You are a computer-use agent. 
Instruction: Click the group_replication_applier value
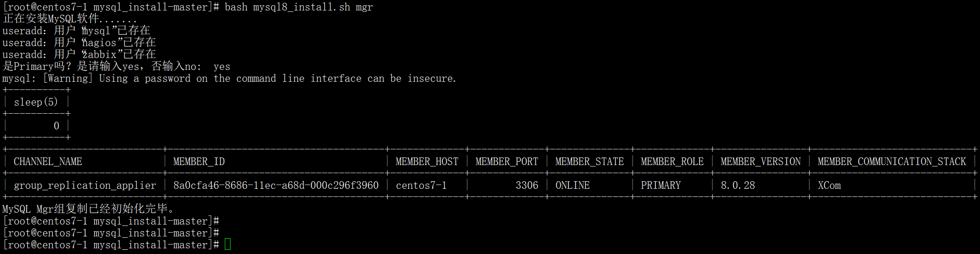point(85,186)
